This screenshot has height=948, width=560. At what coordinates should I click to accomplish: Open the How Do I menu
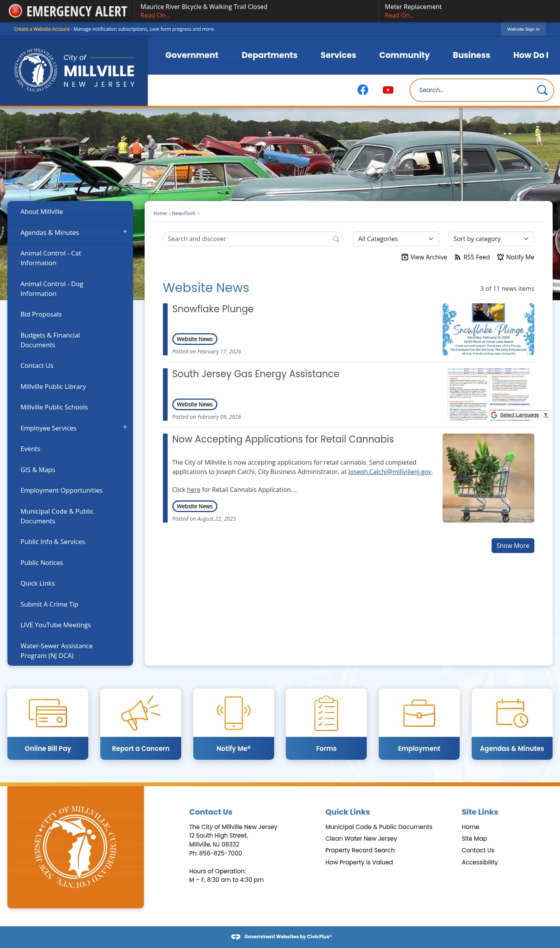(x=531, y=55)
